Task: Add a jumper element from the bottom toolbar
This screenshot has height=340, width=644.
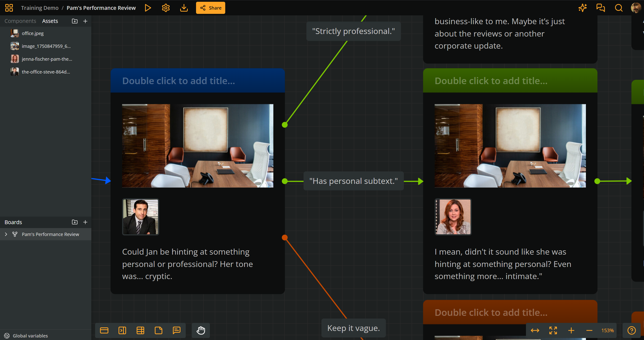Action: coord(122,330)
